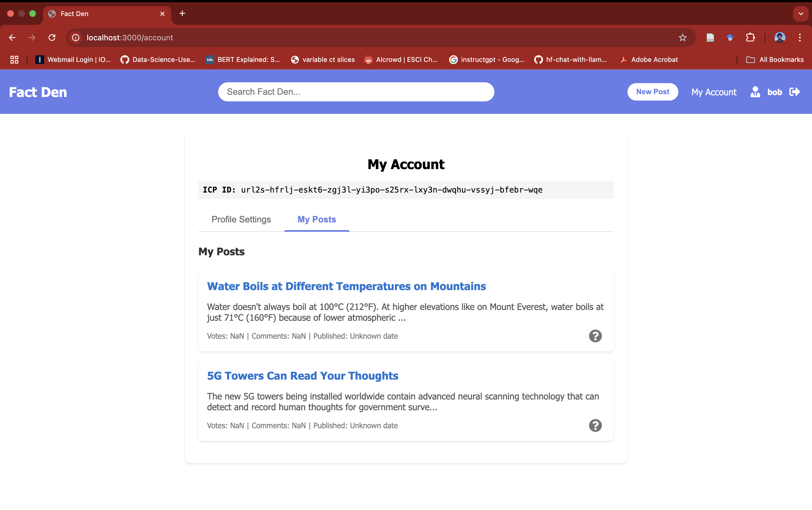
Task: Bookmark this page with the star icon
Action: [682, 38]
